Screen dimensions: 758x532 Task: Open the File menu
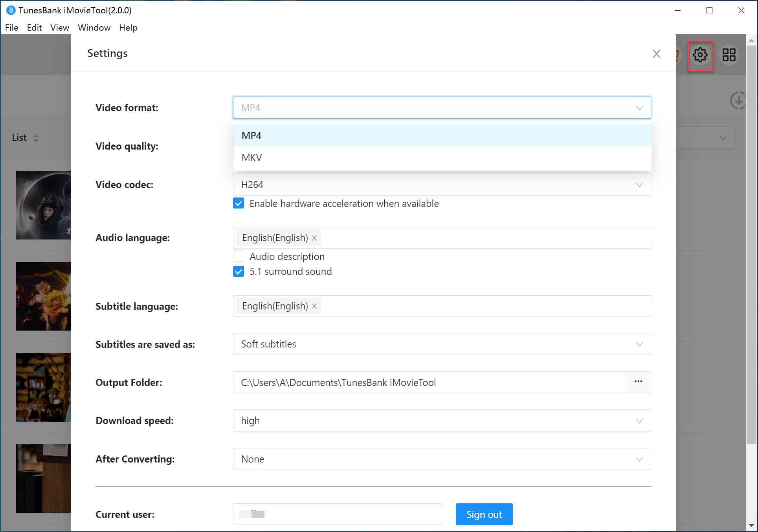[11, 27]
